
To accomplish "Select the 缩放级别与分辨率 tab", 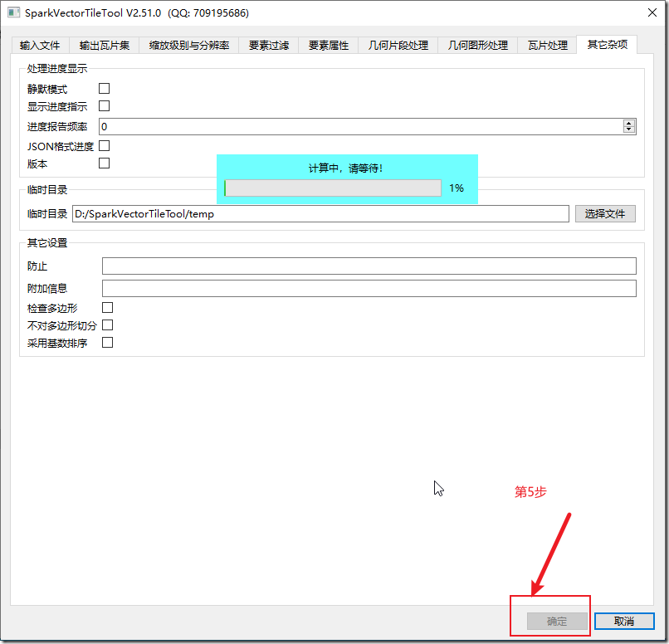I will pyautogui.click(x=189, y=45).
